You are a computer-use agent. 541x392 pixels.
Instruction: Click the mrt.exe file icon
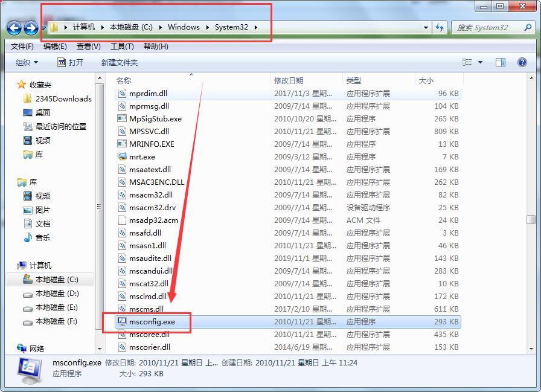pyautogui.click(x=122, y=156)
